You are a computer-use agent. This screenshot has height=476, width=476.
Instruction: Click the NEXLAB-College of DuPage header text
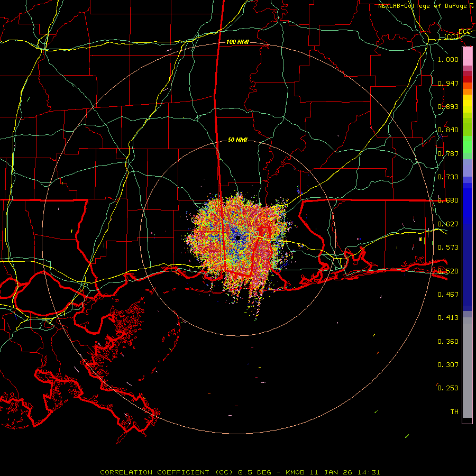click(x=423, y=6)
